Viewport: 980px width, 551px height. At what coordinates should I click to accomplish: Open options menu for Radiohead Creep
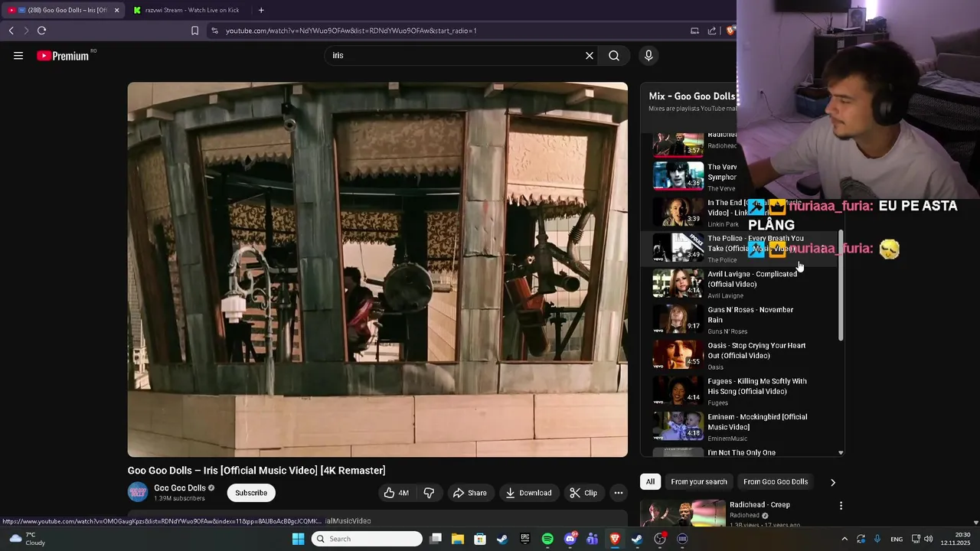pyautogui.click(x=841, y=506)
